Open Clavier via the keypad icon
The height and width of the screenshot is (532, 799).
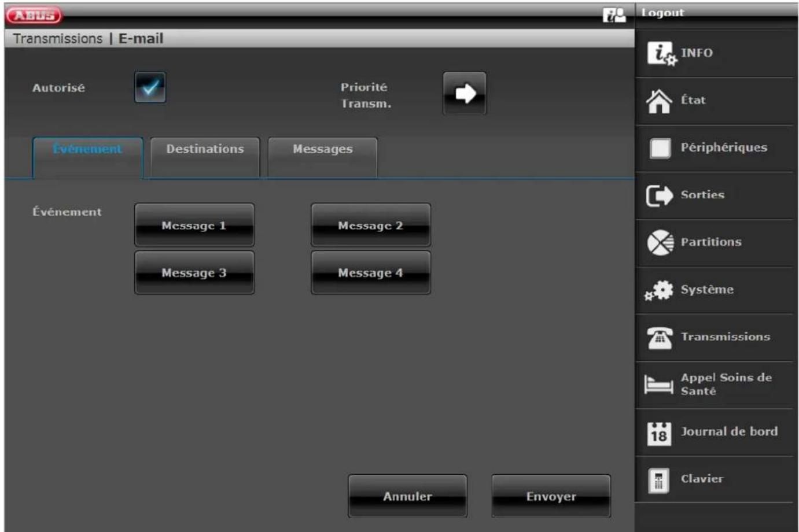(658, 480)
